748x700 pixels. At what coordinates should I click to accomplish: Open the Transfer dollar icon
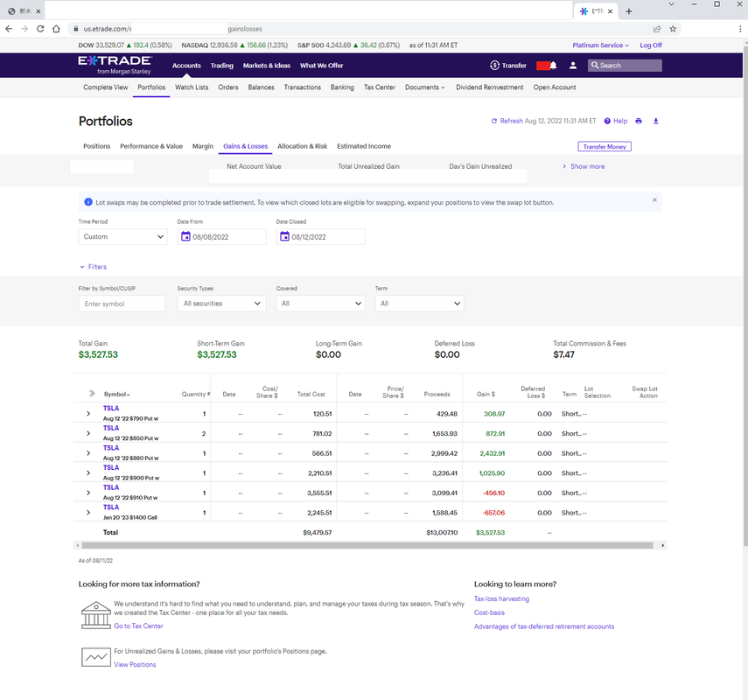[494, 66]
